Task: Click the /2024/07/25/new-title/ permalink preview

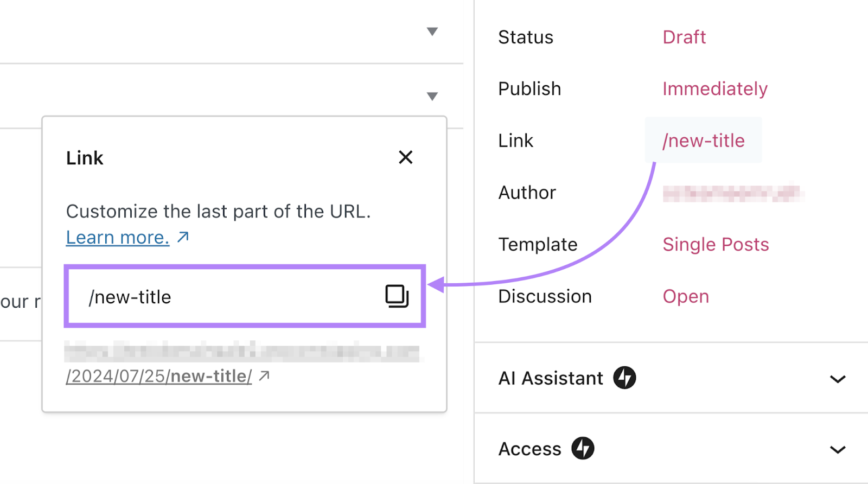Action: coord(157,375)
